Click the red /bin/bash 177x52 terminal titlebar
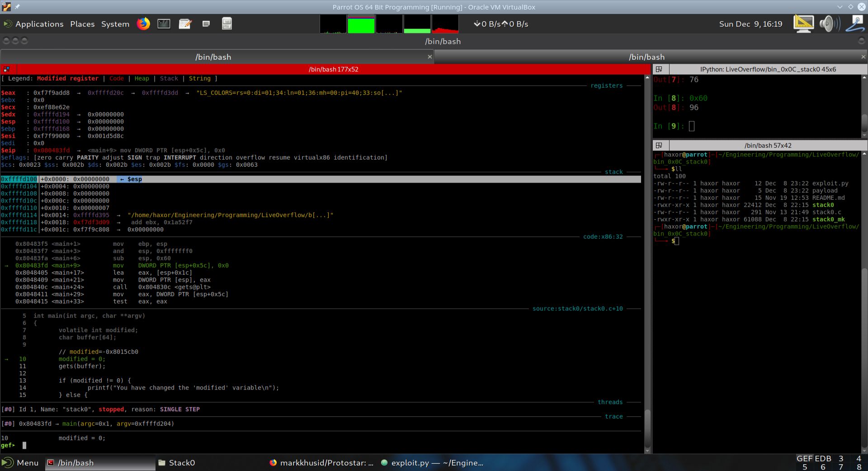 (x=333, y=69)
